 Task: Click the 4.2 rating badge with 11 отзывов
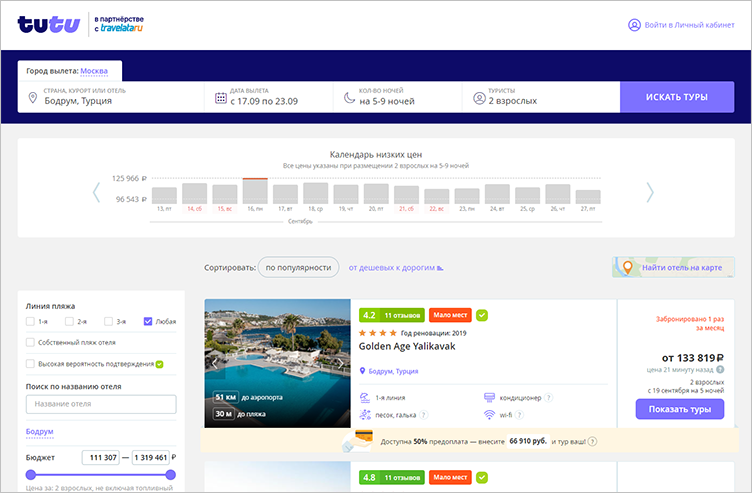[x=392, y=315]
